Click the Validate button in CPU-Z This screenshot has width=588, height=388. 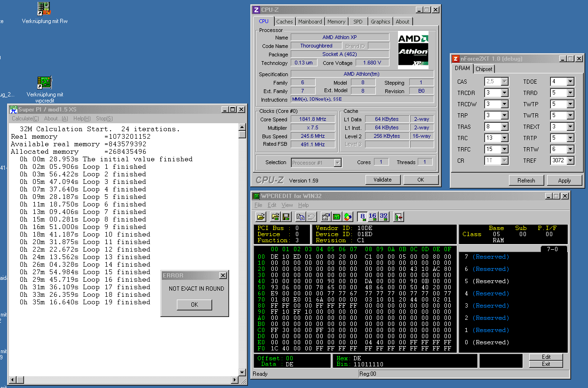pos(382,180)
